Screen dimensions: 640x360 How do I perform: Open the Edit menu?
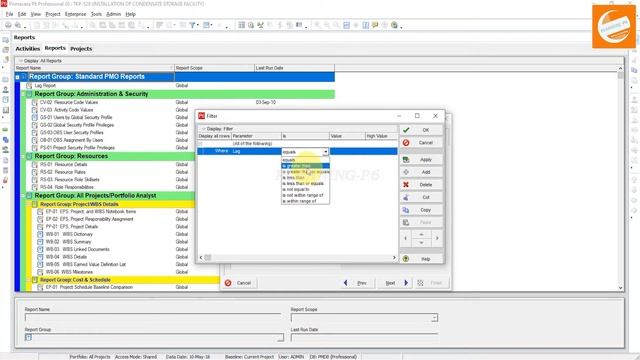click(x=22, y=14)
